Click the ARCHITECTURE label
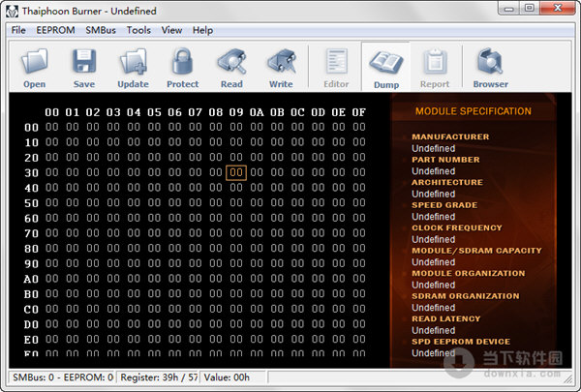The image size is (581, 392). [447, 182]
